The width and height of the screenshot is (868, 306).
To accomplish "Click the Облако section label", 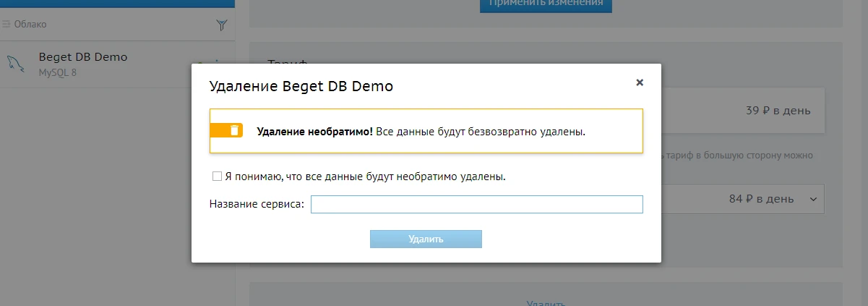I will [30, 24].
